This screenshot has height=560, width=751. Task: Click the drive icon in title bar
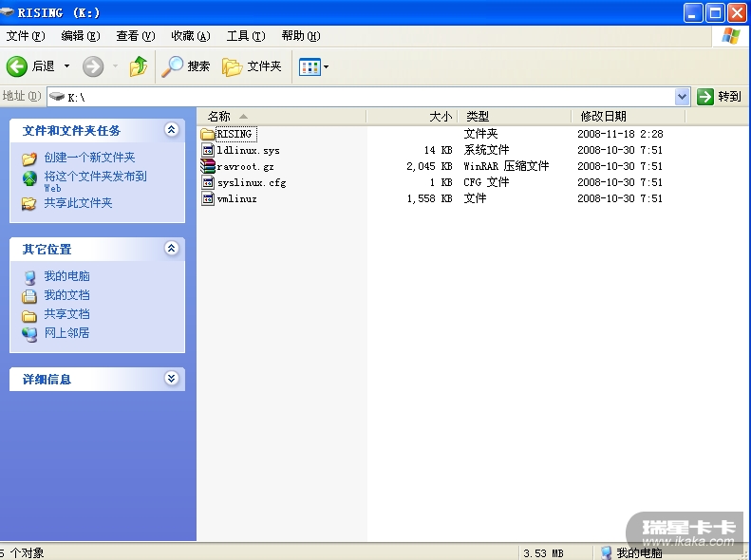click(7, 12)
